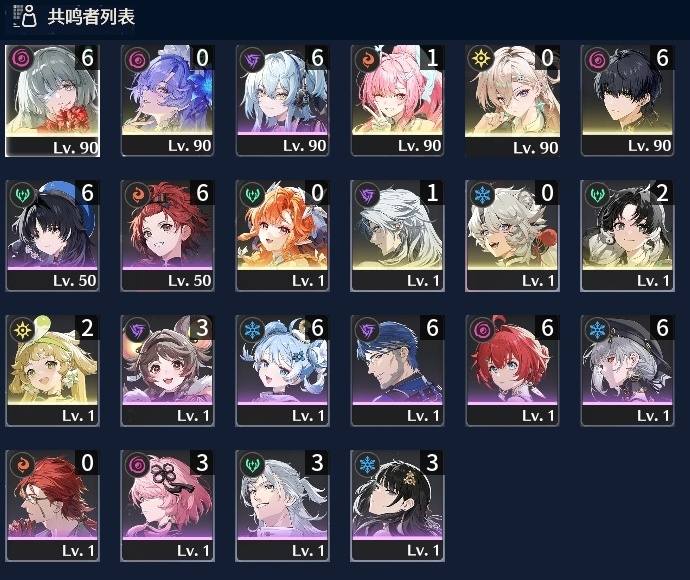The width and height of the screenshot is (690, 580).
Task: Click the Aero icon on orange-haired character card
Action: click(251, 194)
